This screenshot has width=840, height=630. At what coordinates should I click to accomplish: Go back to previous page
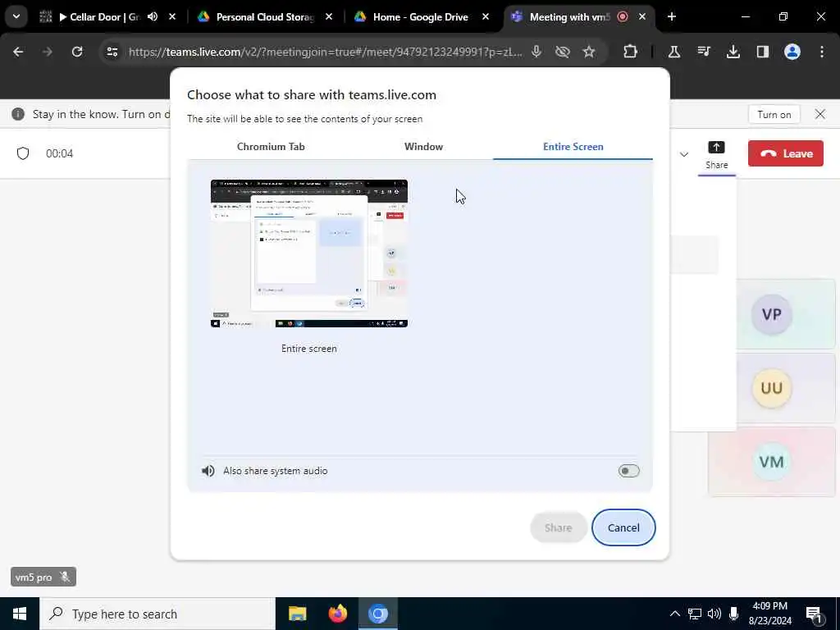pos(18,52)
